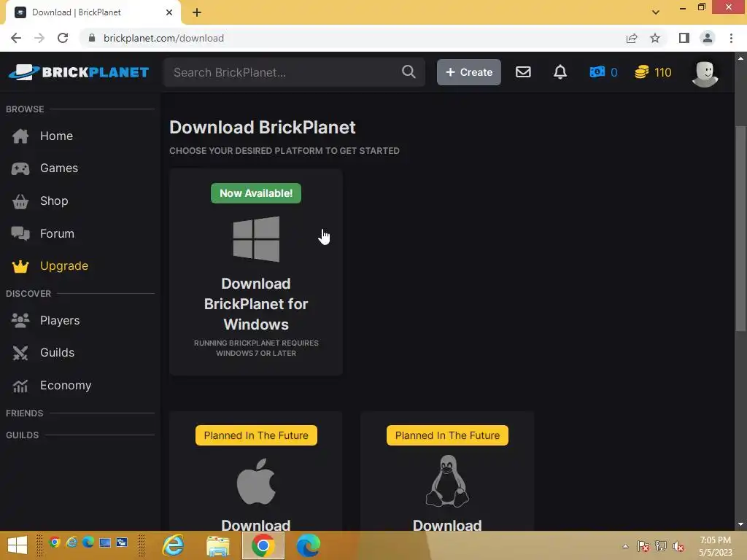The image size is (747, 560).
Task: Open the messages envelope icon
Action: coord(523,72)
